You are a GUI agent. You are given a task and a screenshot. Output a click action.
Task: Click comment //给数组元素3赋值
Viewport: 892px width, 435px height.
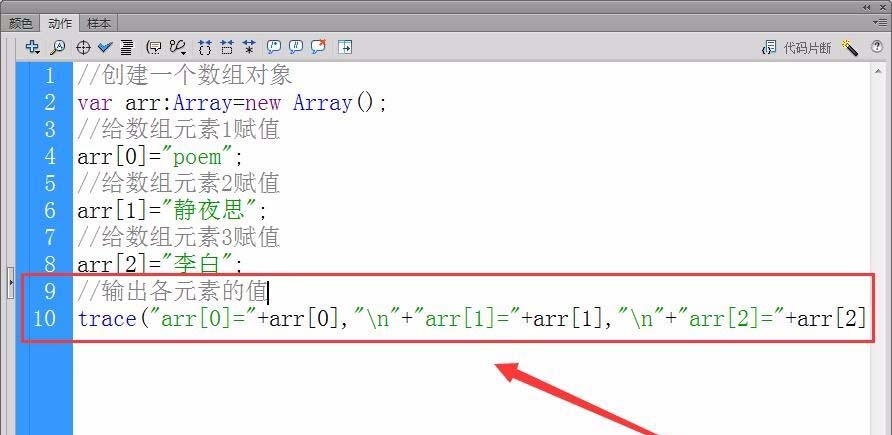(x=179, y=237)
